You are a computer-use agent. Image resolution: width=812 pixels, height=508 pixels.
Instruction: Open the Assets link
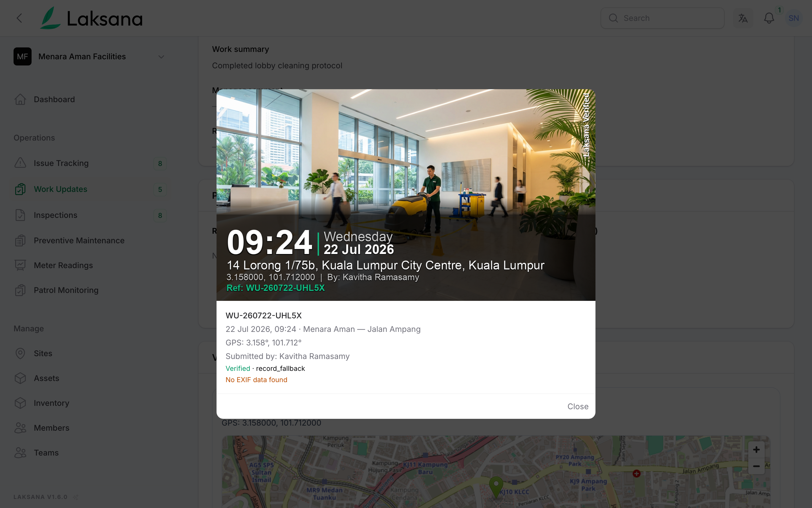(47, 378)
